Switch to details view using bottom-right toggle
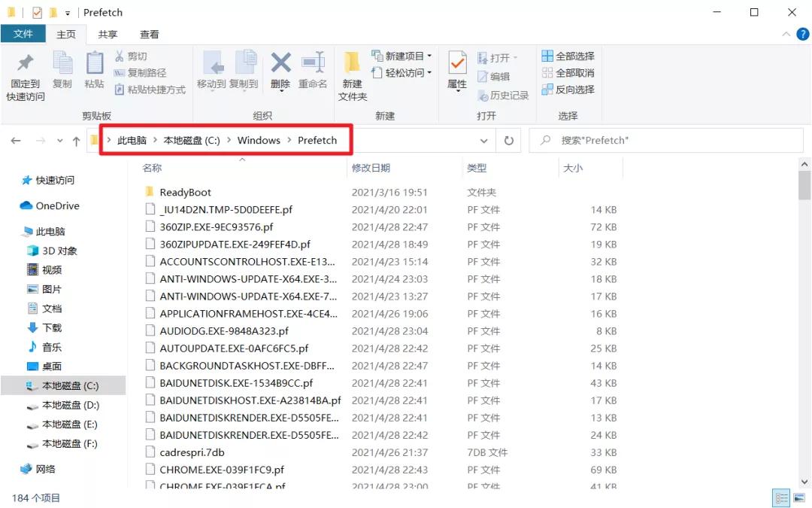 pos(781,497)
